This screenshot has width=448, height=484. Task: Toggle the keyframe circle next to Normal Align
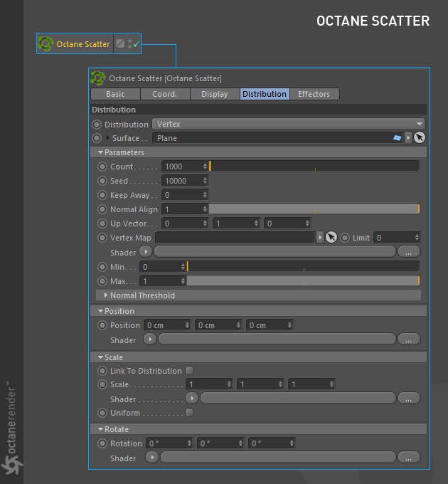click(102, 209)
